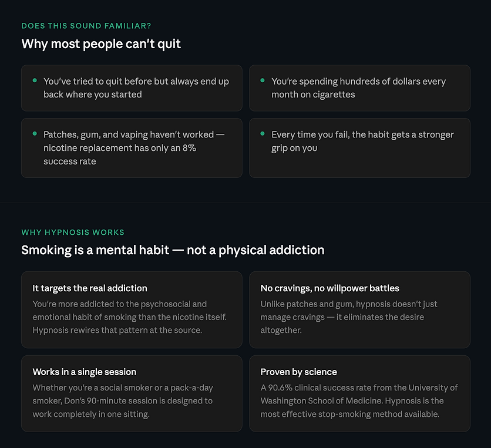Image resolution: width=491 pixels, height=448 pixels.
Task: Click the 'WHY HYPNOSIS WORKS' section label
Action: point(73,233)
